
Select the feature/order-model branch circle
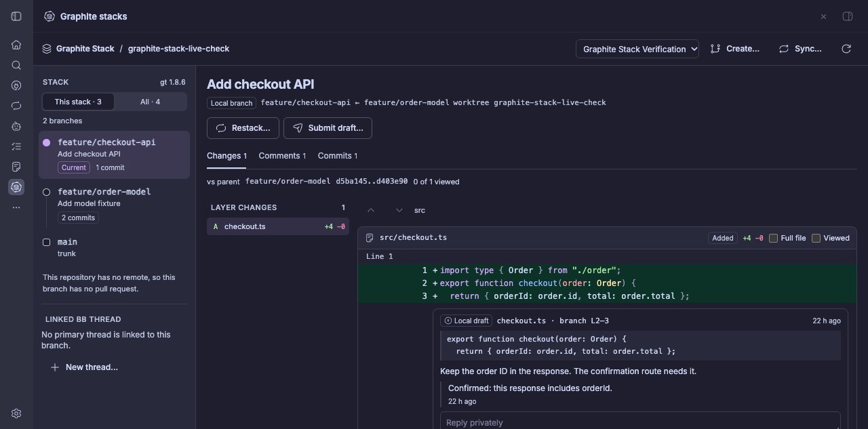(47, 192)
